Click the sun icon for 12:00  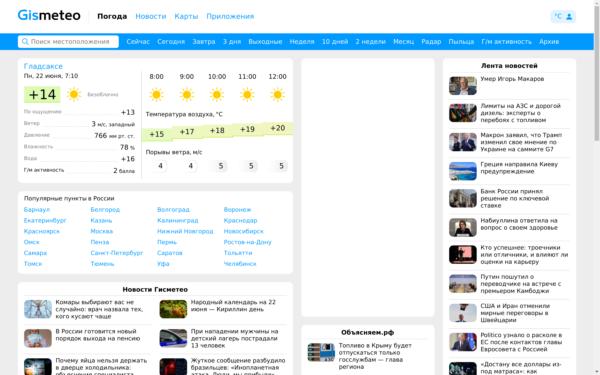(277, 94)
